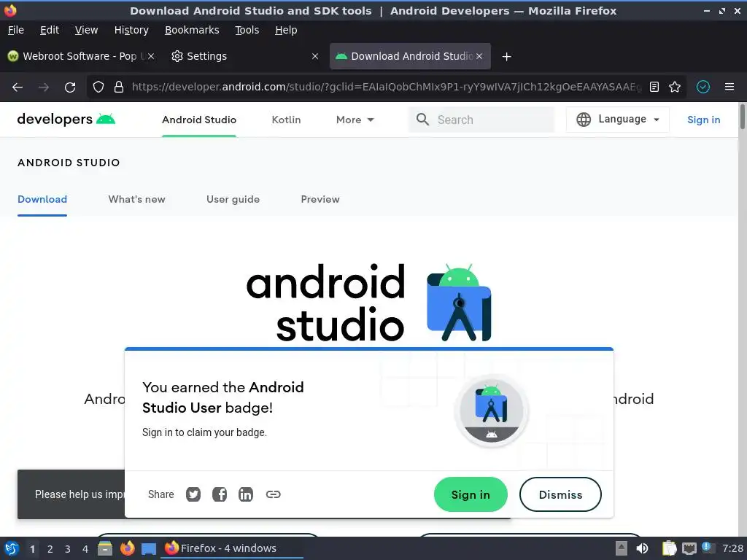Click the developers Android logo
This screenshot has height=560, width=747.
66,119
